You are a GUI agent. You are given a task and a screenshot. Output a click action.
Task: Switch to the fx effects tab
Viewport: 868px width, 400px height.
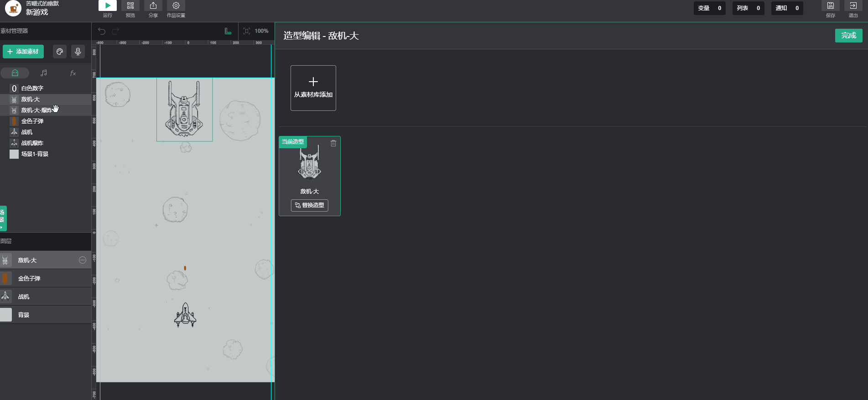tap(73, 73)
